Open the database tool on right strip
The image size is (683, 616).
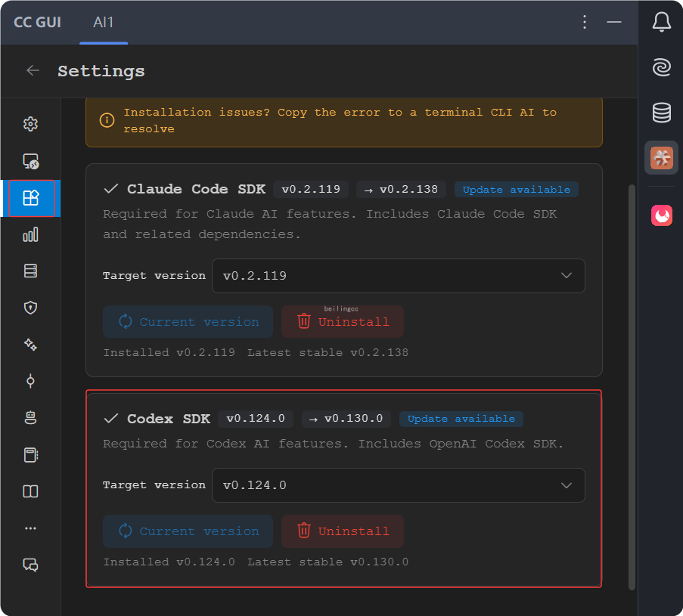pos(661,113)
